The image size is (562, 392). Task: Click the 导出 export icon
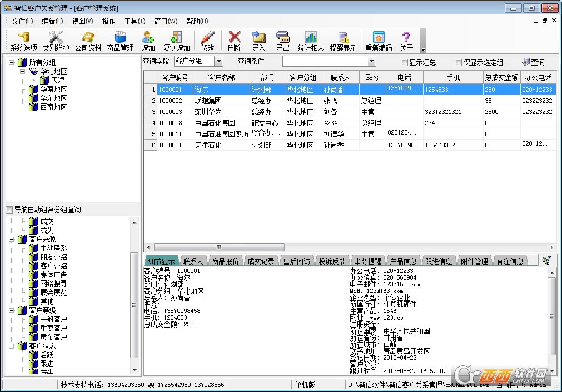click(x=282, y=41)
